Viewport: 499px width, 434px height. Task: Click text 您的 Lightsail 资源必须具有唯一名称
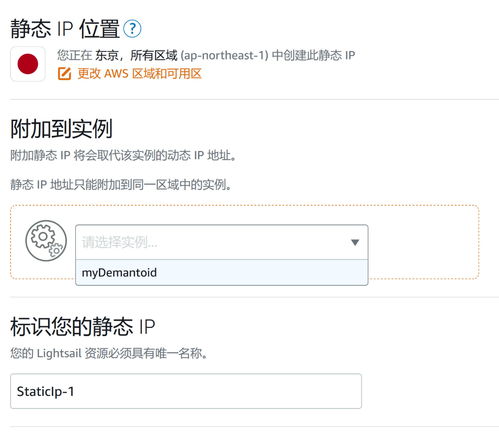pyautogui.click(x=109, y=353)
